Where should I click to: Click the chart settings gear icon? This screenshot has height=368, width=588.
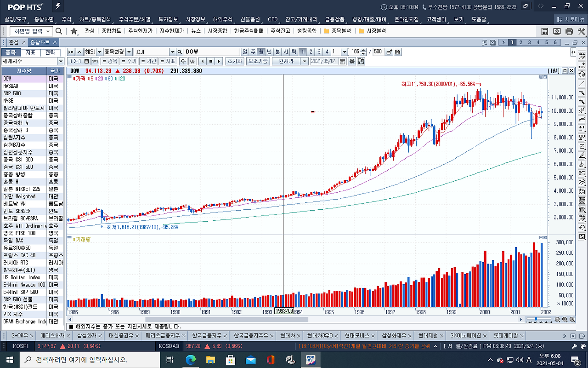coord(352,61)
